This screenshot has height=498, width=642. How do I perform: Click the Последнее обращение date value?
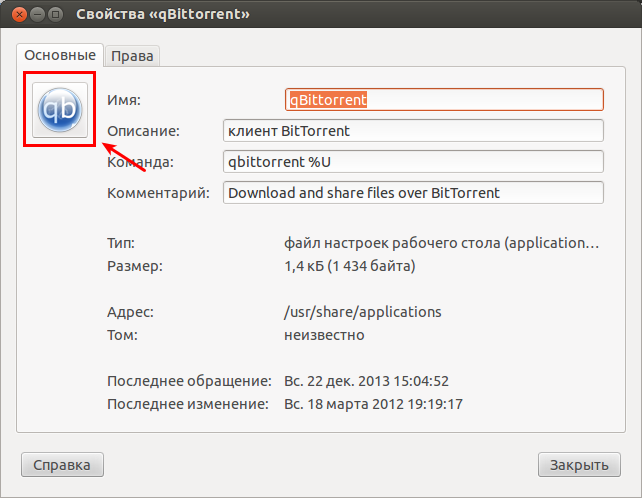tap(366, 381)
